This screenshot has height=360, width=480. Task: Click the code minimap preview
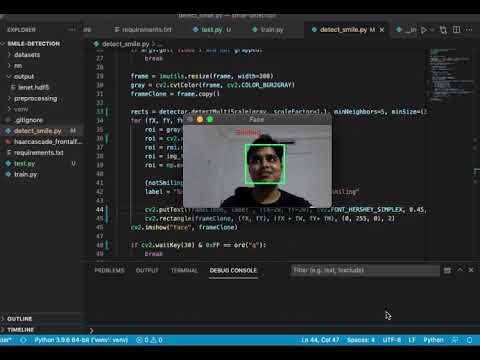(451, 75)
